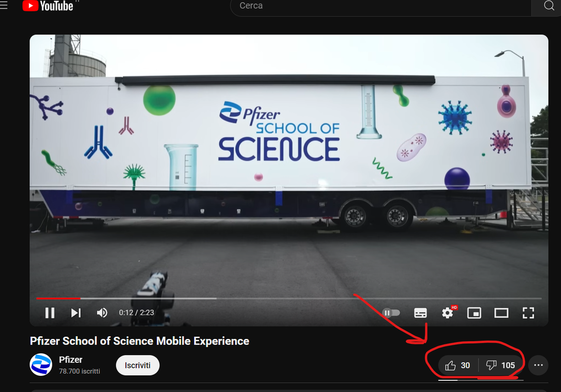
Task: Like the video with thumbs up
Action: point(458,365)
